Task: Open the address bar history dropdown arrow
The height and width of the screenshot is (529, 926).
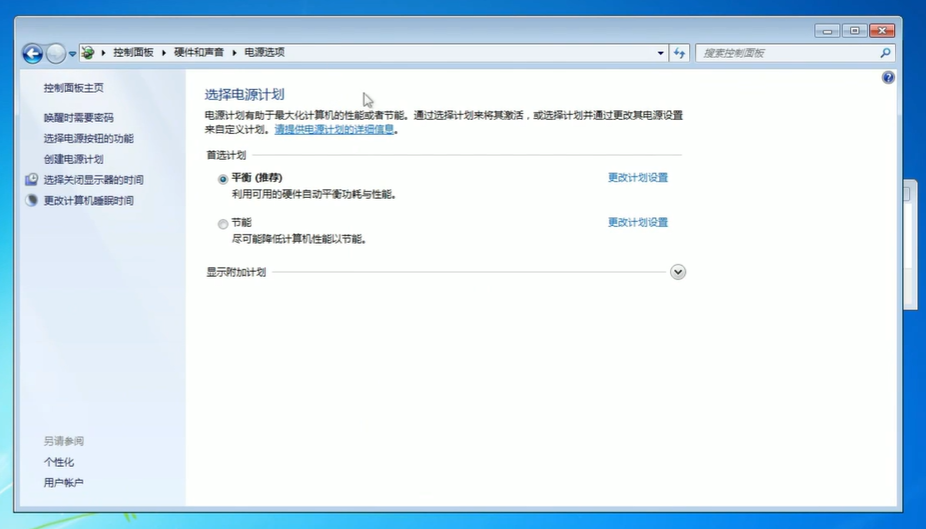Action: coord(660,53)
